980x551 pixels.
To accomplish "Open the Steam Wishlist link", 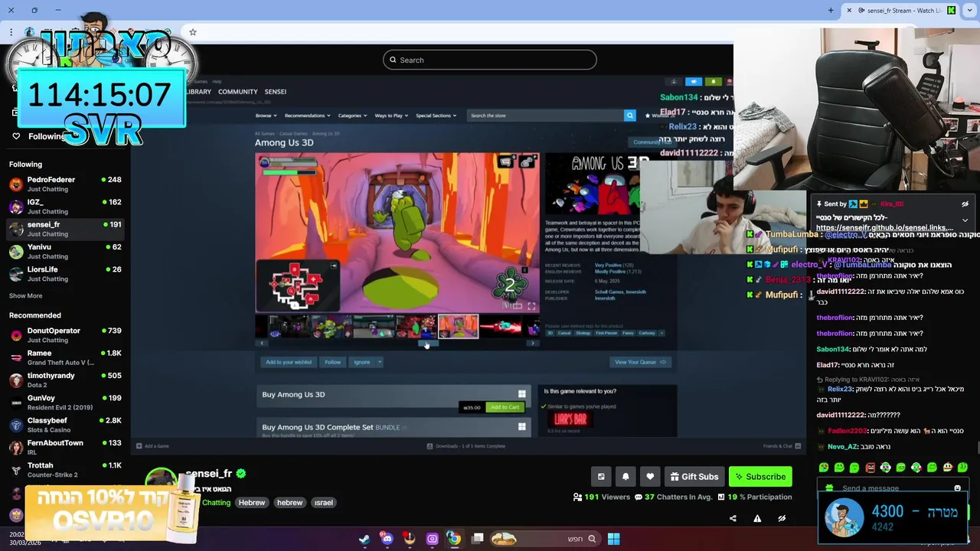I will click(660, 116).
